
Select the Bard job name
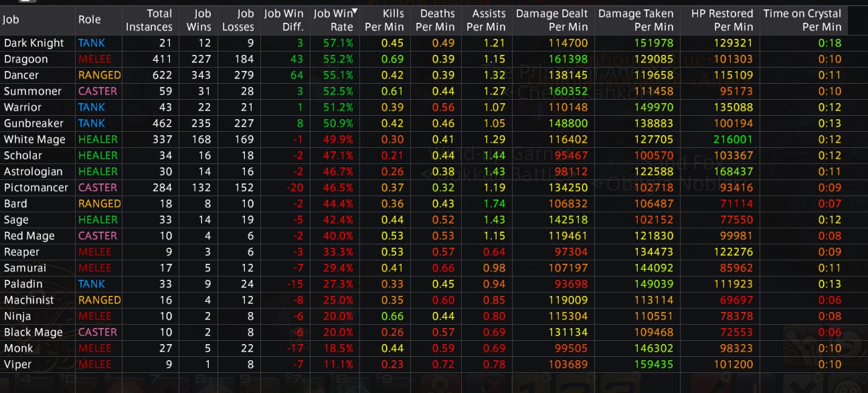tap(15, 204)
